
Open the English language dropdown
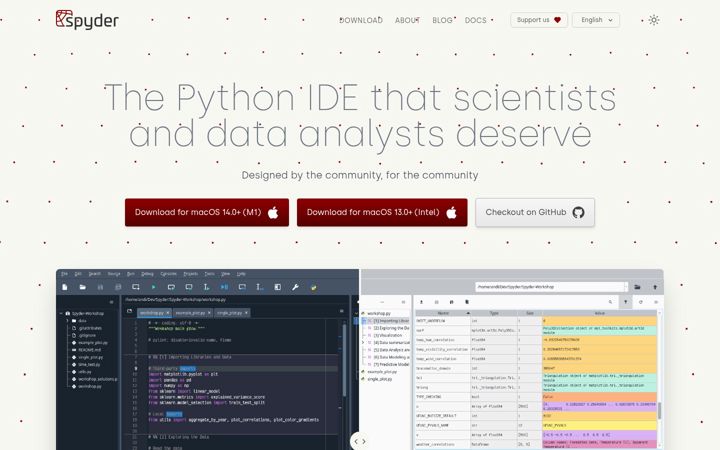coord(596,20)
